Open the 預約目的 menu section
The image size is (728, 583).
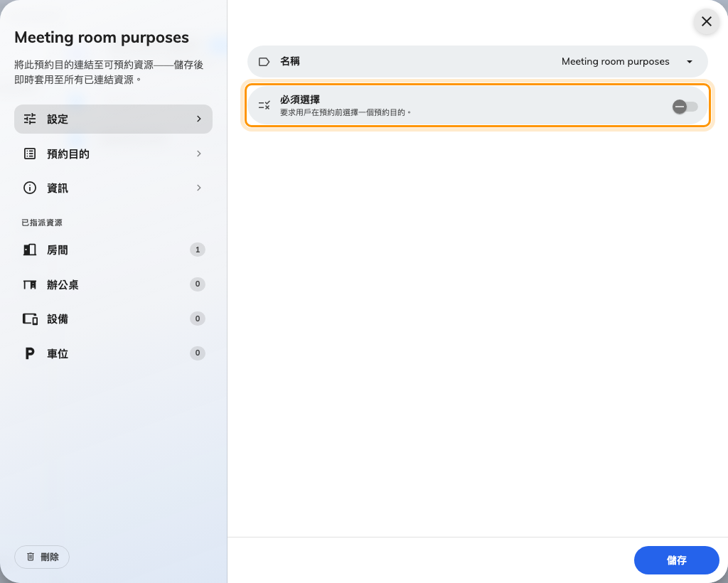click(113, 154)
